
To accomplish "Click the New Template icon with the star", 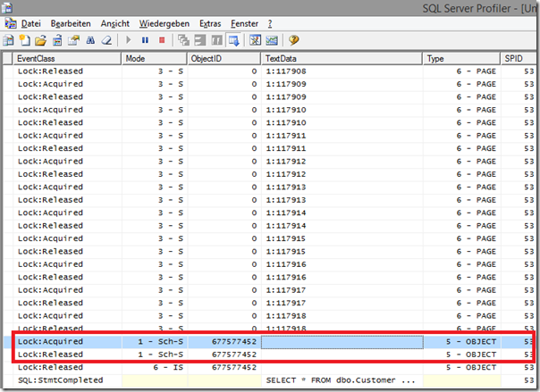I will pyautogui.click(x=24, y=40).
